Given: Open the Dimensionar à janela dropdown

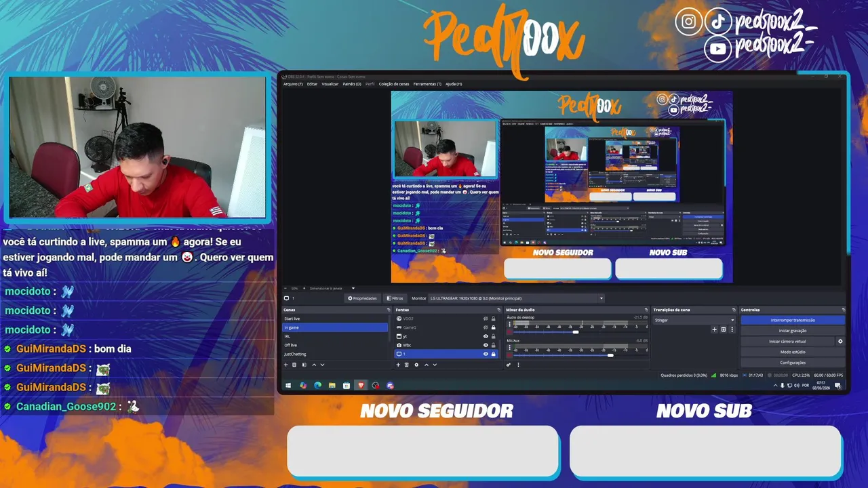Looking at the screenshot, I should point(332,289).
